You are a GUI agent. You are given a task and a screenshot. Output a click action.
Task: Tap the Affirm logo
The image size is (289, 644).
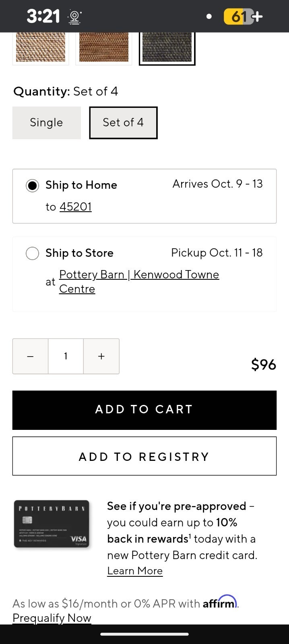[220, 603]
